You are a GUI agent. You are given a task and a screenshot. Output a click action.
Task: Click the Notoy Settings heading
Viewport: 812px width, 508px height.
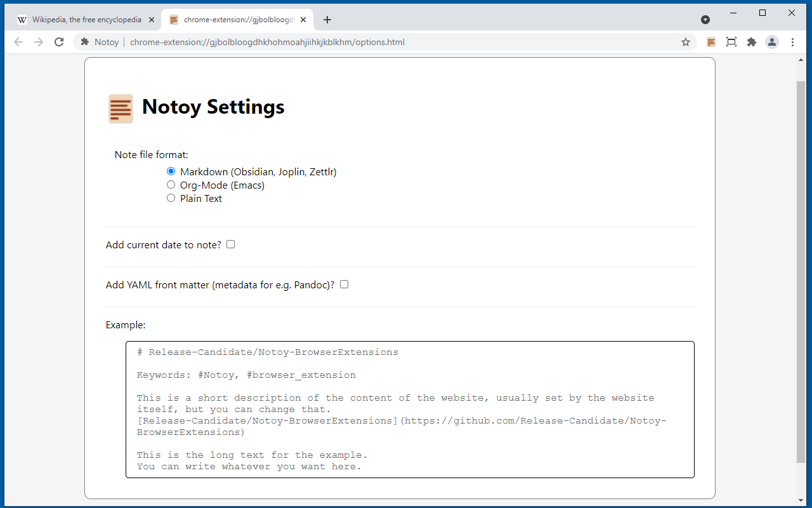pyautogui.click(x=213, y=107)
